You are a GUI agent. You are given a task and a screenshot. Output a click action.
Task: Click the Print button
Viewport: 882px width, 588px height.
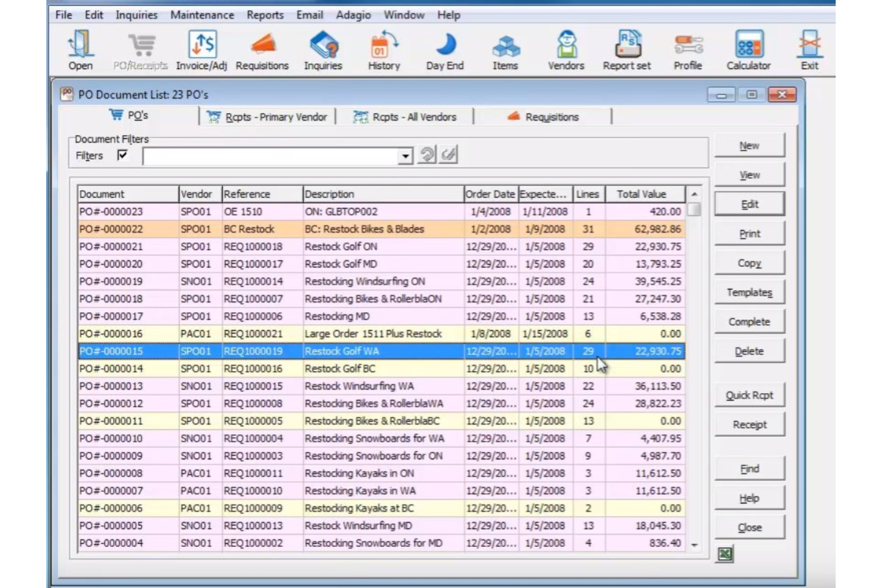[x=749, y=234]
